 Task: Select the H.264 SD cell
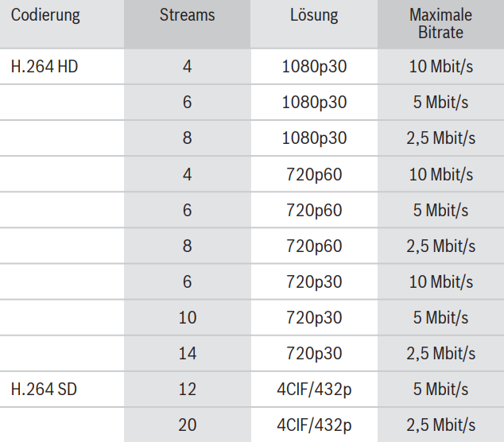pyautogui.click(x=44, y=390)
